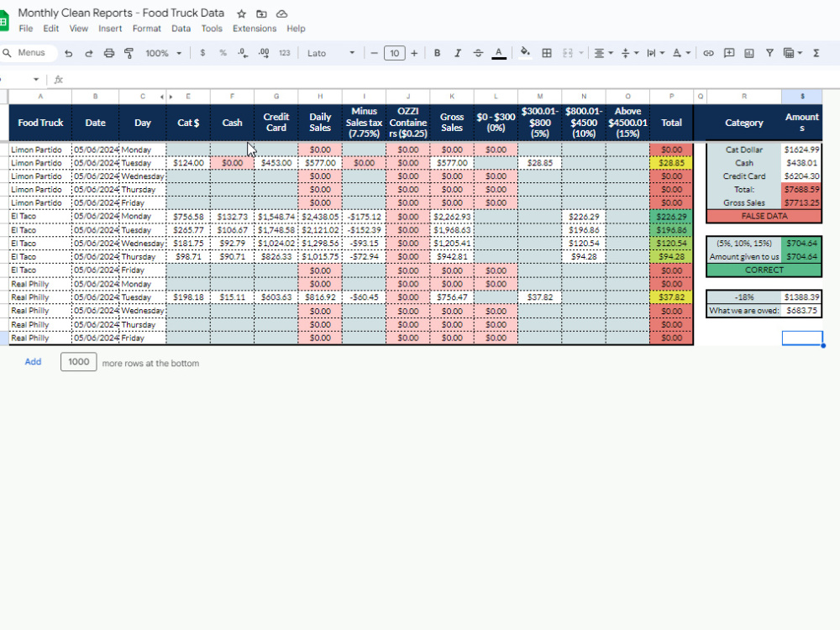
Task: Click the Add rows button
Action: 33,361
